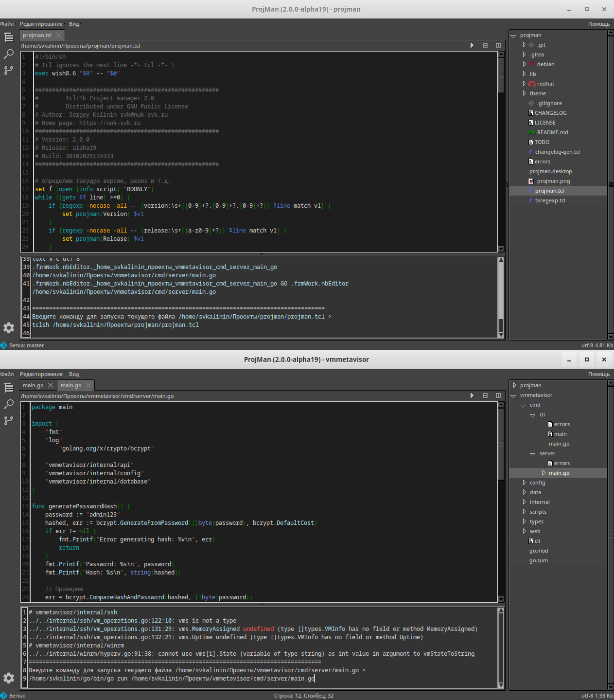The height and width of the screenshot is (700, 614).
Task: Open the search panel in the projman window
Action: [8, 54]
